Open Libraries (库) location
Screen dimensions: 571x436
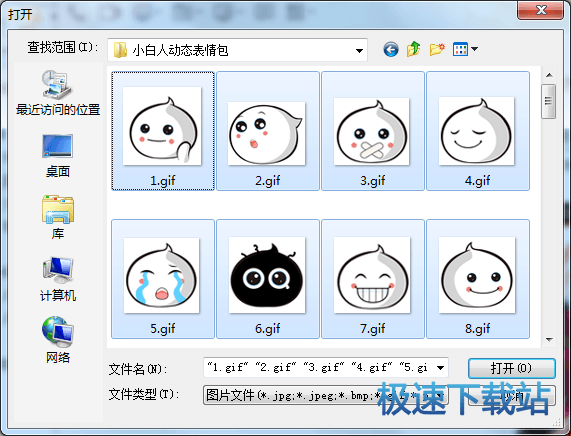click(58, 217)
